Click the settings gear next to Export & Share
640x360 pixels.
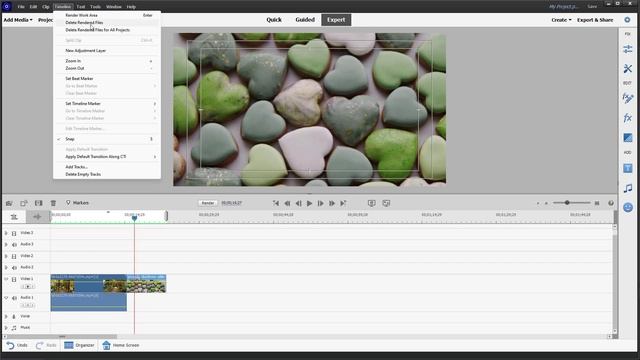(x=627, y=20)
